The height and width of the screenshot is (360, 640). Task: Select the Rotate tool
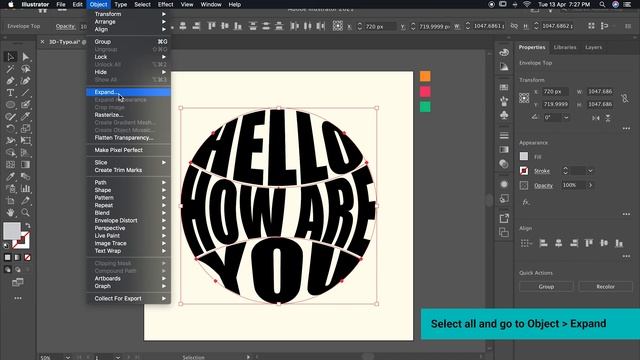click(10, 129)
